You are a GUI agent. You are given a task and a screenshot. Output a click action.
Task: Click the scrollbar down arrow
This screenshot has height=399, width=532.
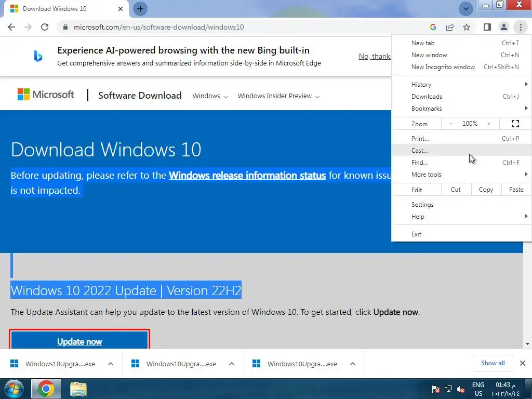528,344
